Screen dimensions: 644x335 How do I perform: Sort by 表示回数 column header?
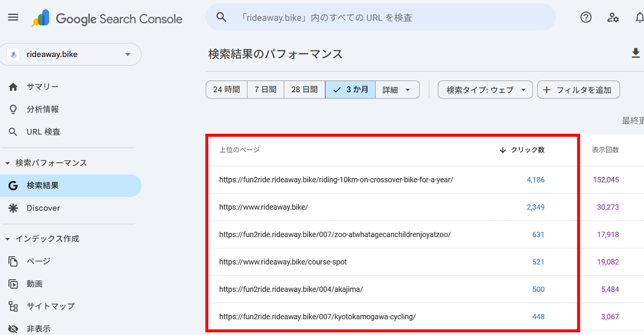[x=605, y=150]
